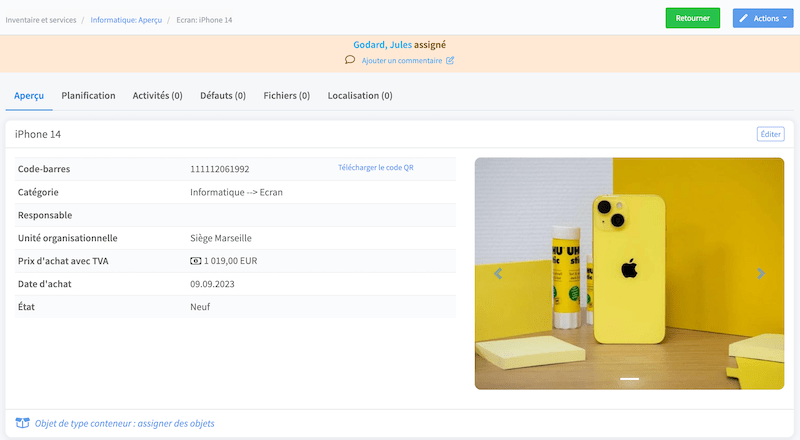Open the Défauts (0) tab
800x440 pixels.
pos(223,95)
